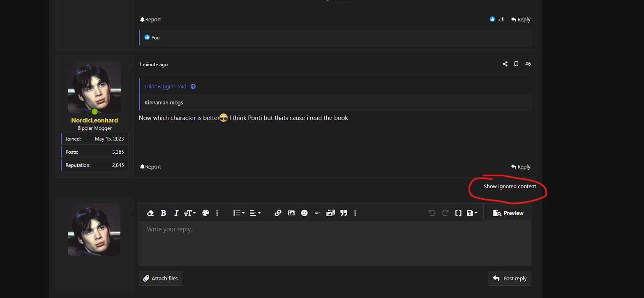
Task: Toggle italic text formatting
Action: click(176, 213)
